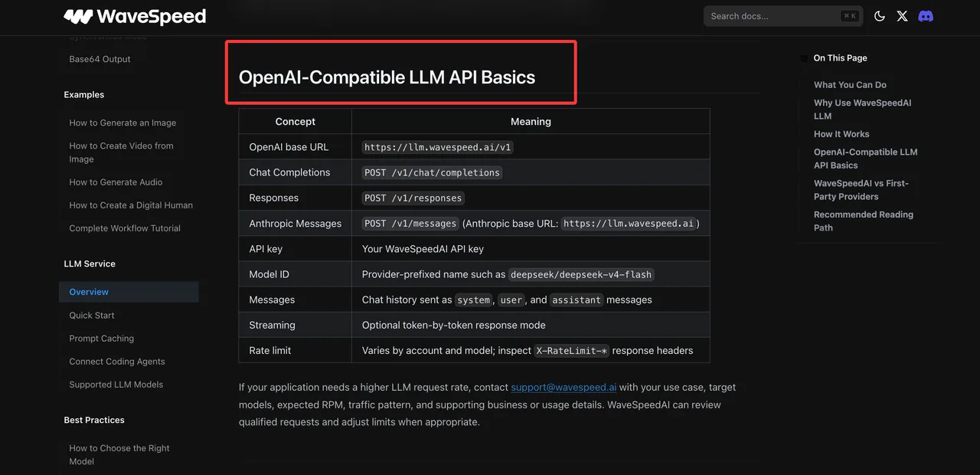980x475 pixels.
Task: Click the Anthropic Messages table cell
Action: tap(295, 224)
